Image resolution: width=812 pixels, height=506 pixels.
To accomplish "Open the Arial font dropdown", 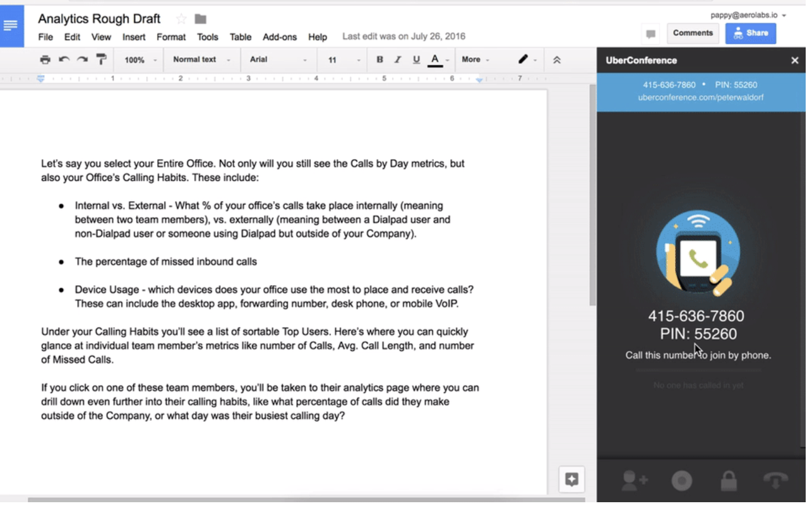I will [x=278, y=59].
